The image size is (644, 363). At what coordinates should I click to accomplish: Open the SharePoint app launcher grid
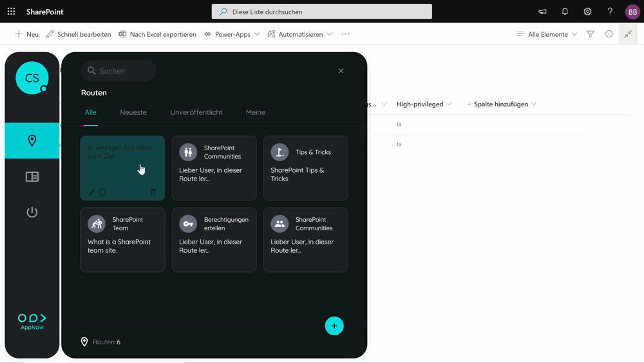(11, 12)
